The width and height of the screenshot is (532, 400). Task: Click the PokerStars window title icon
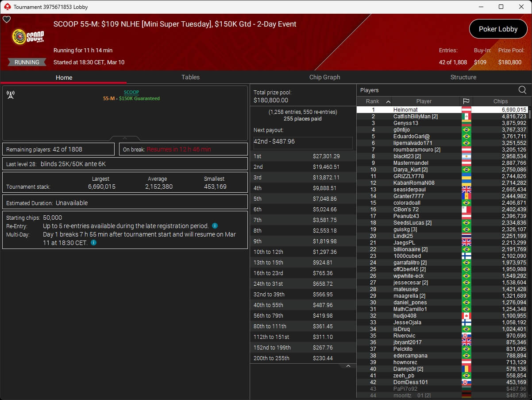tap(7, 7)
